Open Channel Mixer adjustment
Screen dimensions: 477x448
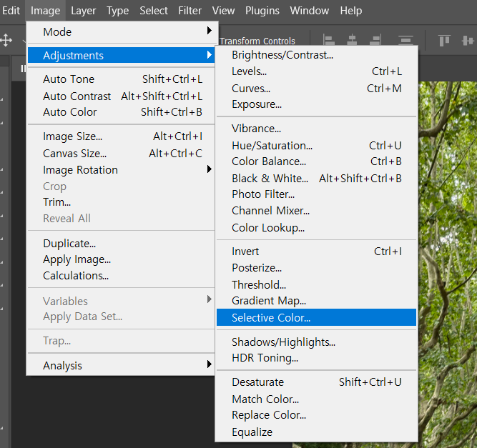(x=316, y=210)
